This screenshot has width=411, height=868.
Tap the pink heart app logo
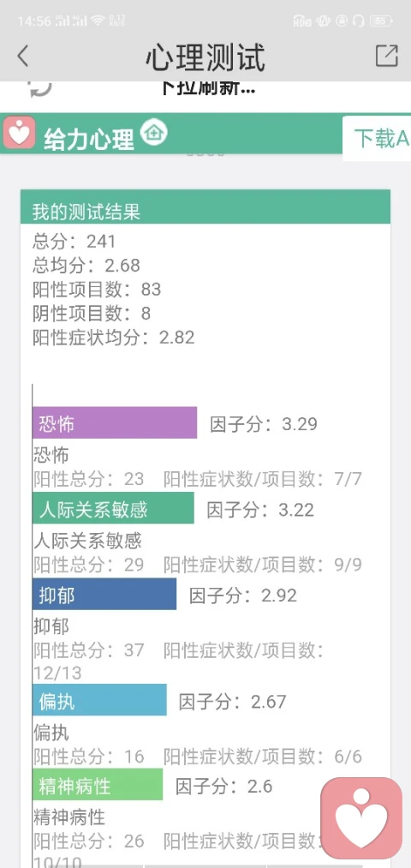point(20,133)
